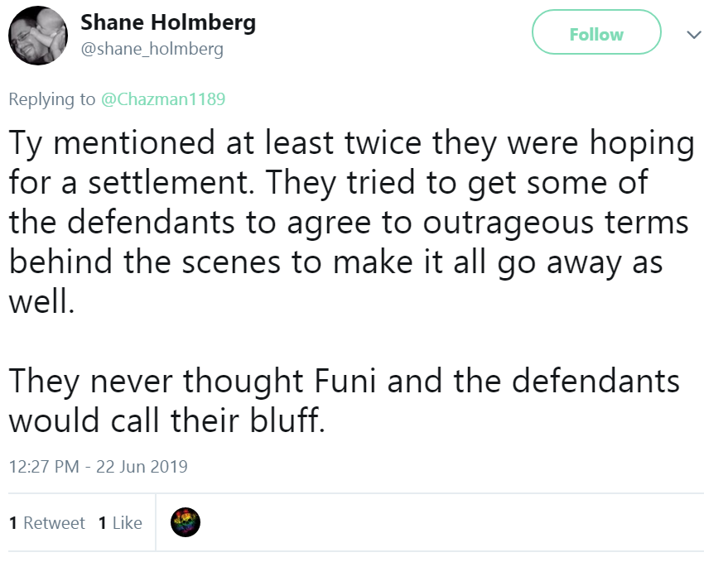Expand the tweet options chevron menu
728x562 pixels.
coord(694,35)
